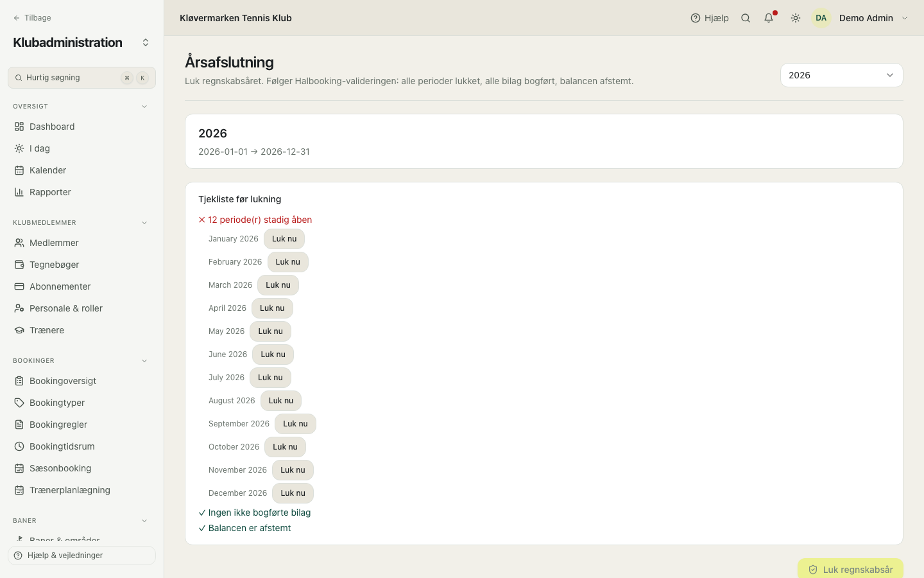Collapse the KLUBMEDLEMMER section

coord(144,223)
